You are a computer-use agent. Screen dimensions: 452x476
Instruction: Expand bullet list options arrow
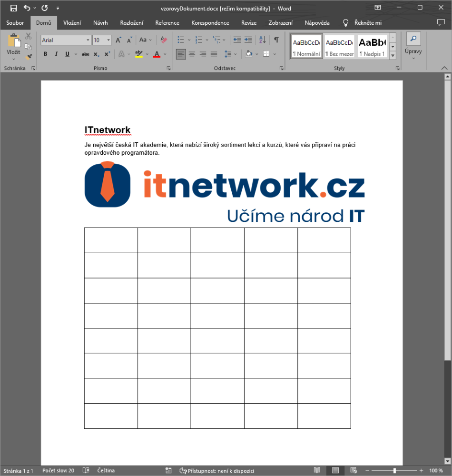(x=189, y=40)
